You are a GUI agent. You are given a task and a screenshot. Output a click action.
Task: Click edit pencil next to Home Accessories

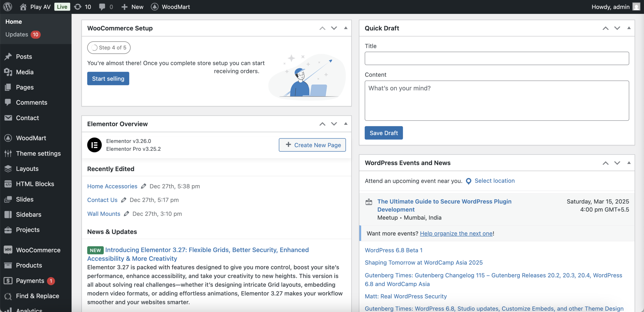[143, 186]
